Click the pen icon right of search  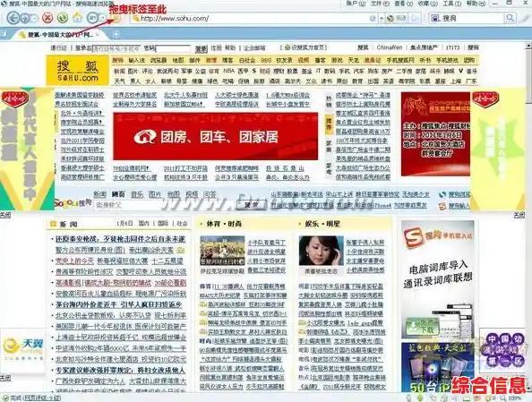tap(524, 18)
